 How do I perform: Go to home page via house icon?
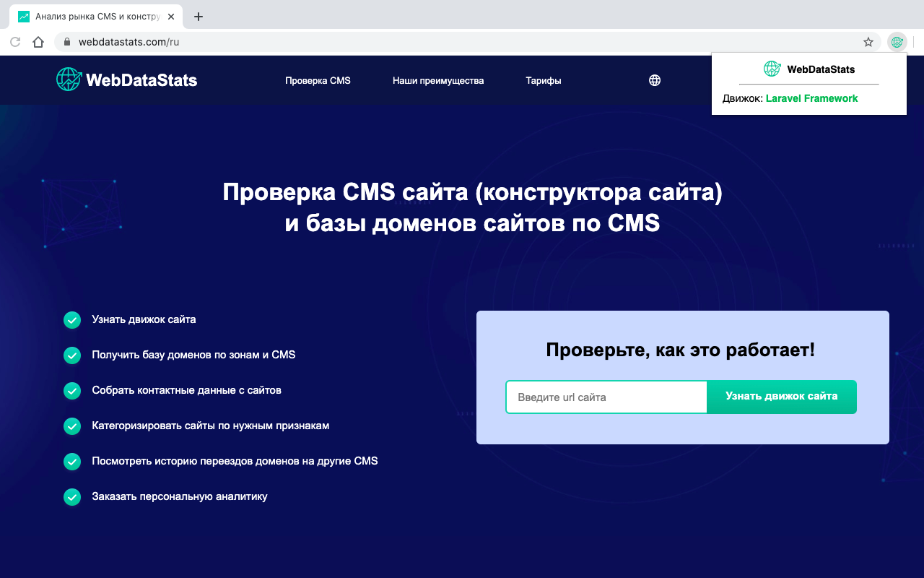(x=38, y=42)
